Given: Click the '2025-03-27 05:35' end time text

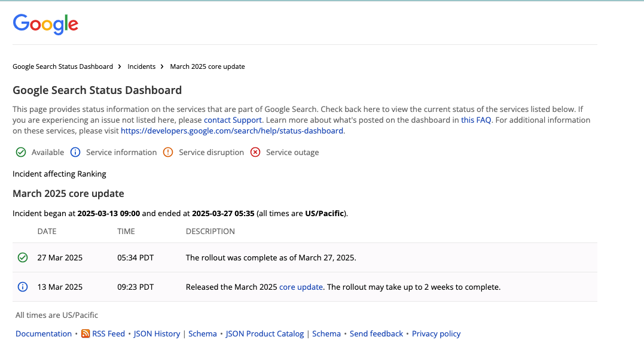Looking at the screenshot, I should 224,214.
